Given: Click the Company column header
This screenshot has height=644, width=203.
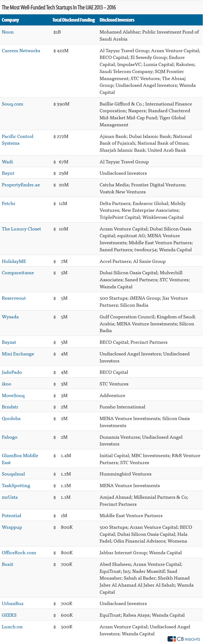Looking at the screenshot, I should click(10, 20).
